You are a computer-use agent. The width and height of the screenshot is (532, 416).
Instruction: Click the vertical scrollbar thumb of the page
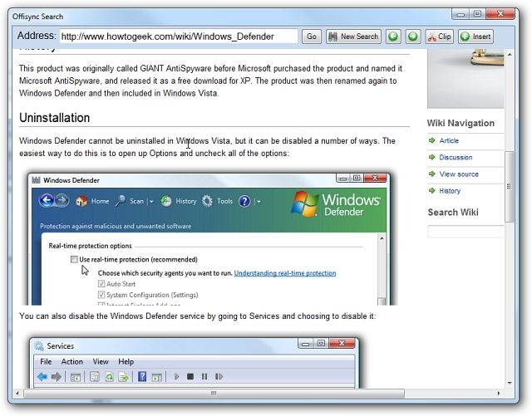pos(509,187)
